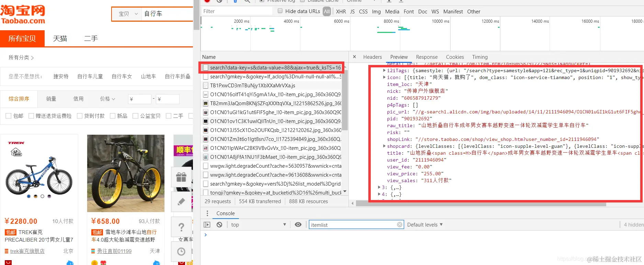Check the 货到付款 filter option
Viewport: 644px width, 265px height.
coord(80,116)
